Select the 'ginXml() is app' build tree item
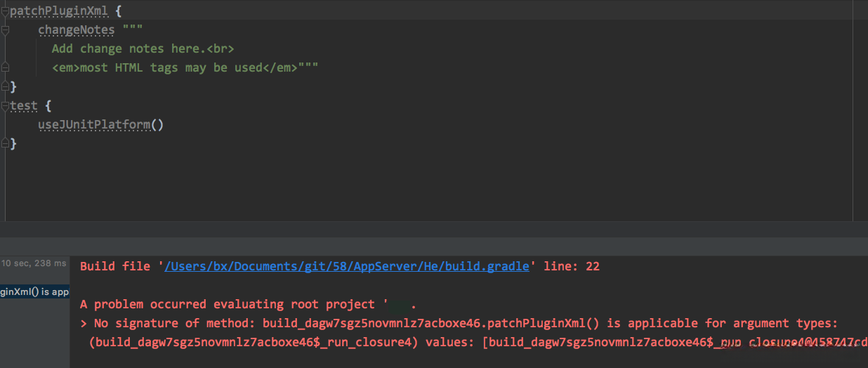Viewport: 868px width, 368px height. (x=34, y=291)
